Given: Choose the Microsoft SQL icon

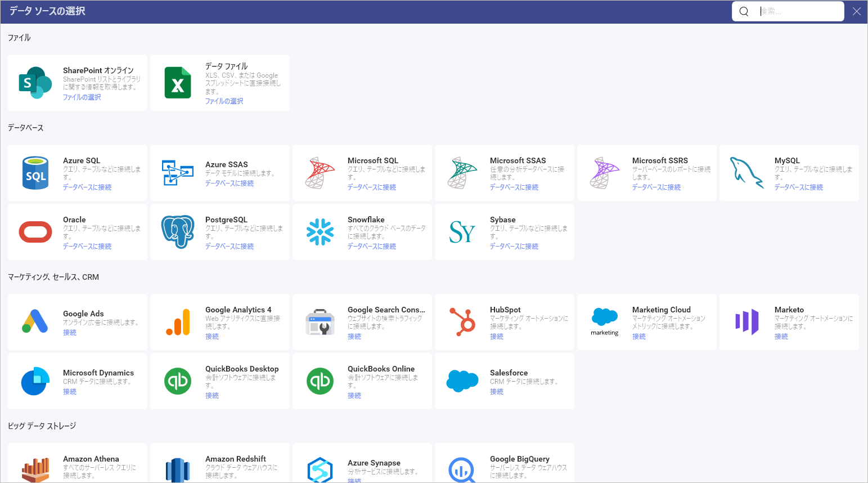Looking at the screenshot, I should pyautogui.click(x=320, y=173).
